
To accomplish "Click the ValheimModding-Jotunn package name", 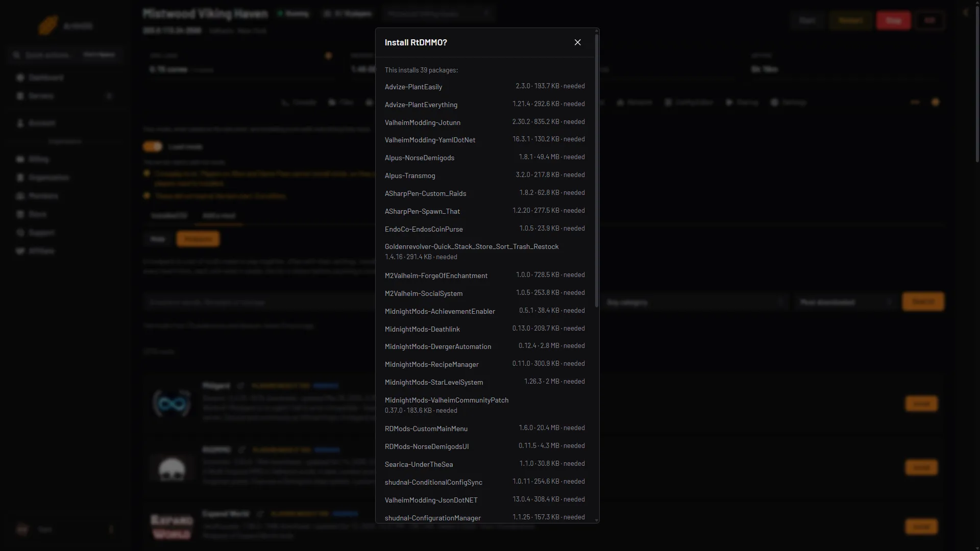I will tap(423, 122).
